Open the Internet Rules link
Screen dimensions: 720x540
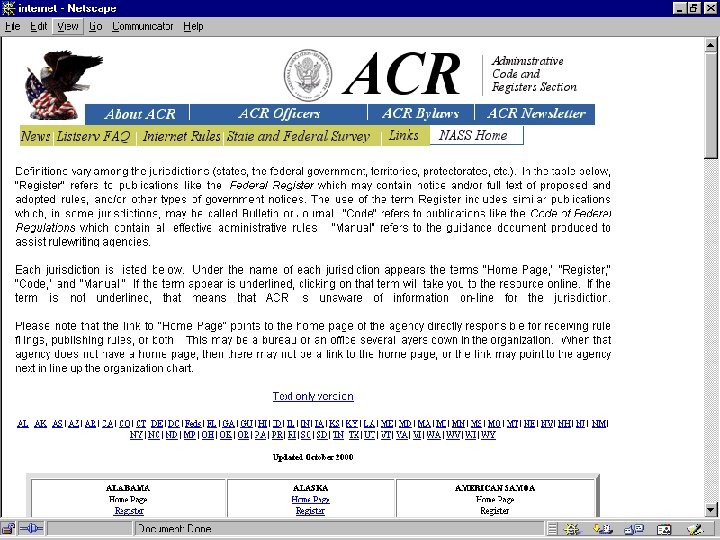coord(181,136)
